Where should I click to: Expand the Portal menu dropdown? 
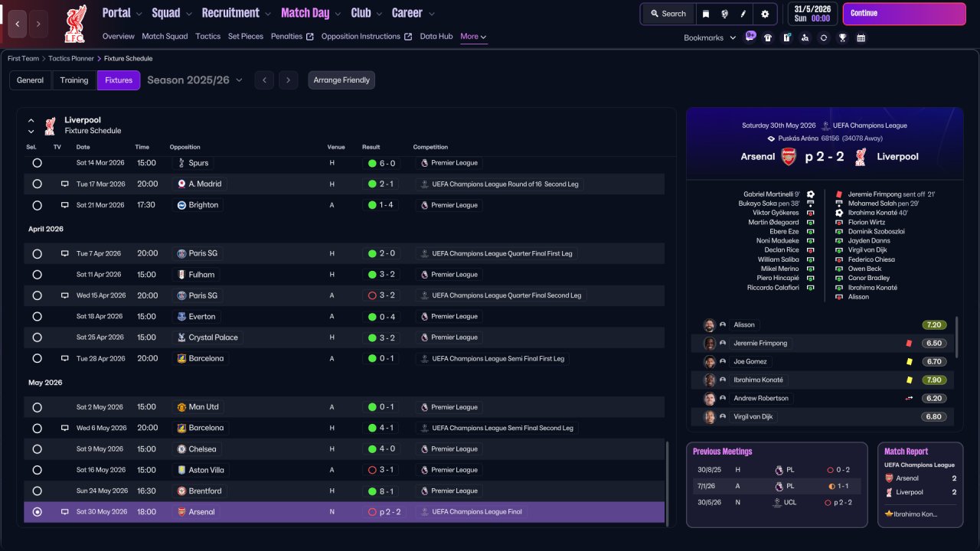(x=139, y=14)
